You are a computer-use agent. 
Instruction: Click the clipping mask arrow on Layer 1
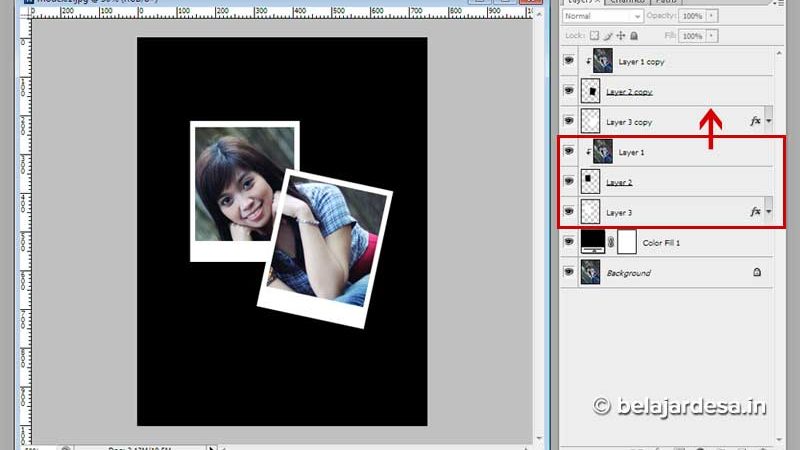(588, 152)
